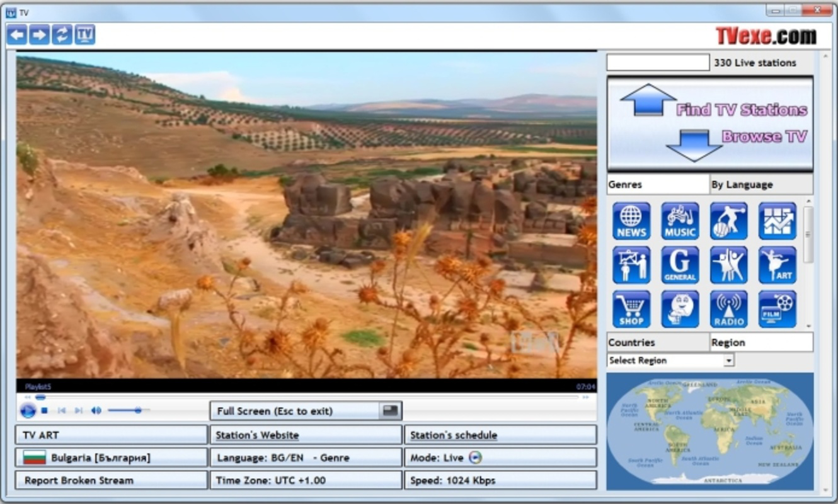Select the sports genre icon with bowler

729,221
